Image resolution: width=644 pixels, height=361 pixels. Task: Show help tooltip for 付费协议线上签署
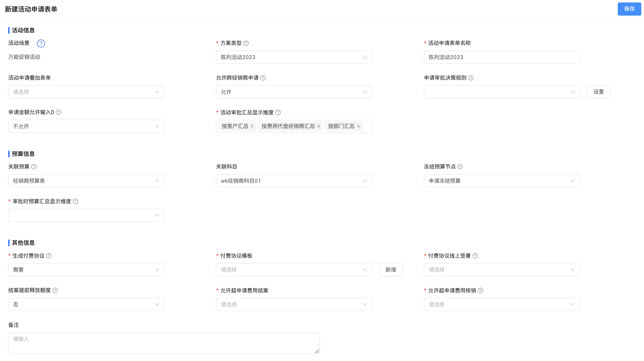pos(475,256)
